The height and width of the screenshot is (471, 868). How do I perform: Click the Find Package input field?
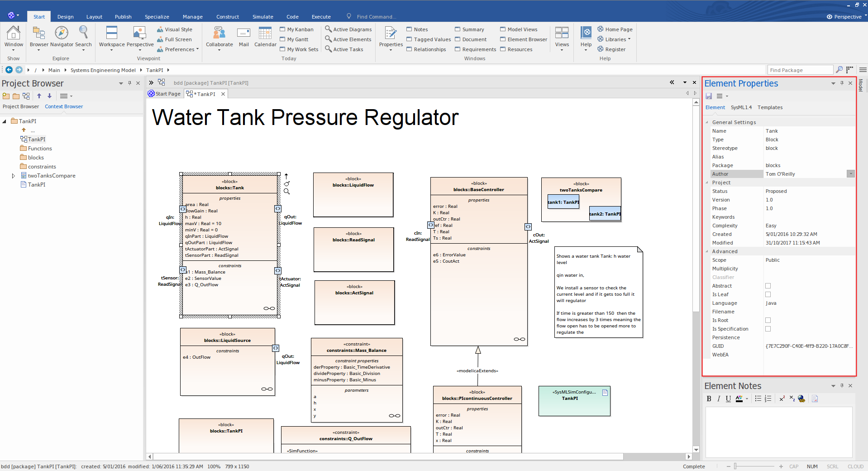(x=800, y=70)
